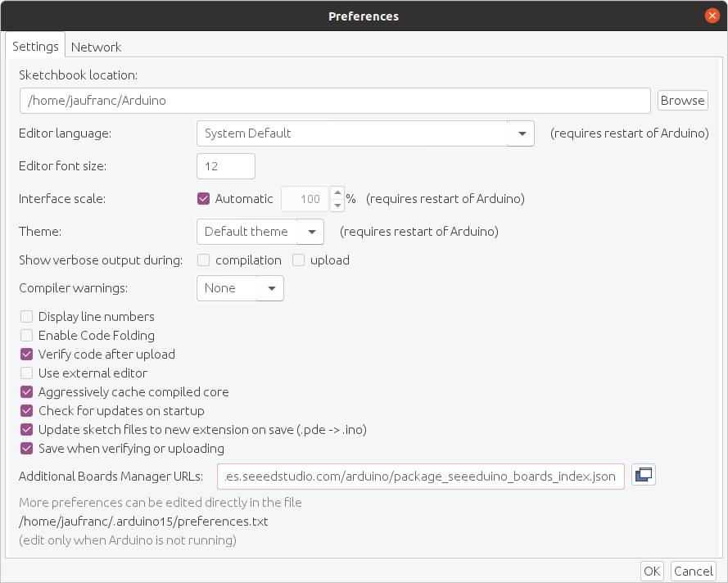Uncheck Verify code after upload

(x=26, y=355)
